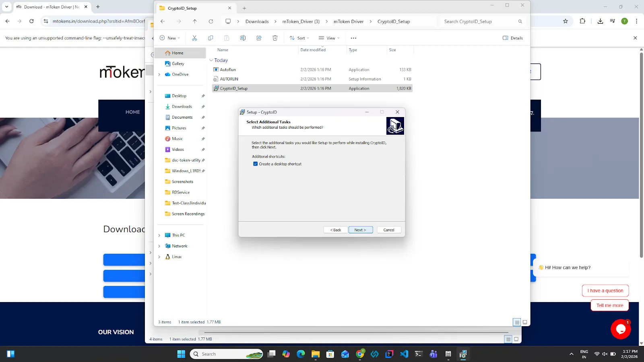This screenshot has width=644, height=362.
Task: Expand This PC in navigation pane
Action: pos(159,235)
